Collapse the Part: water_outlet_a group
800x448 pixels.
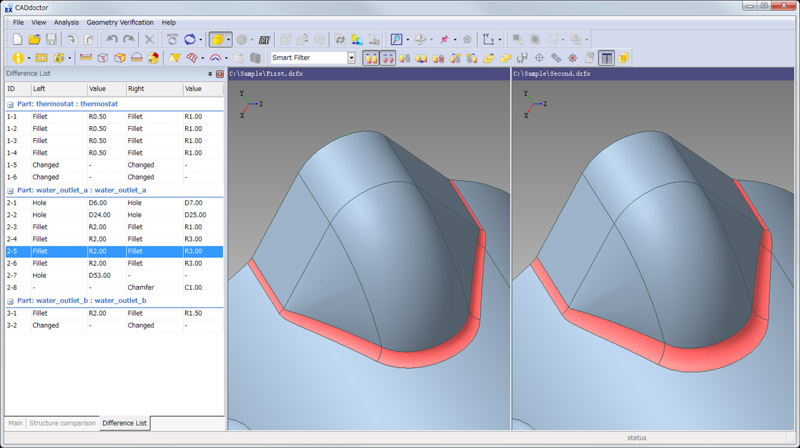pyautogui.click(x=10, y=190)
